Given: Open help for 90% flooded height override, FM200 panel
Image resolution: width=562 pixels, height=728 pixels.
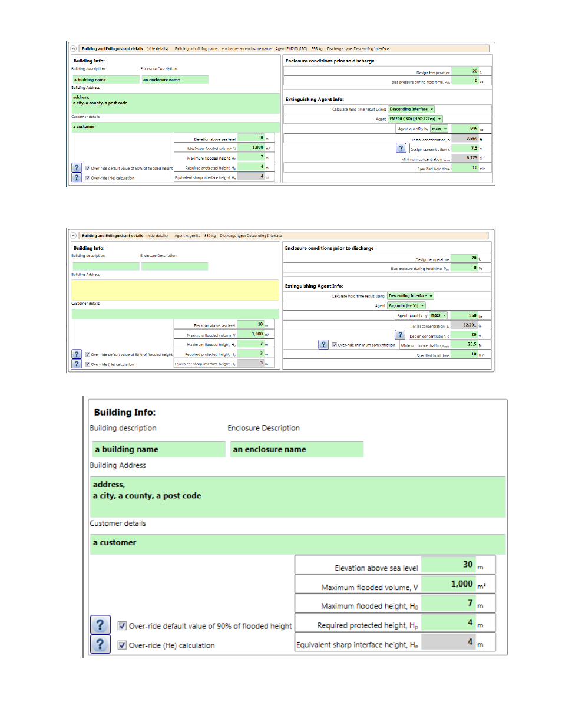Looking at the screenshot, I should [x=77, y=168].
